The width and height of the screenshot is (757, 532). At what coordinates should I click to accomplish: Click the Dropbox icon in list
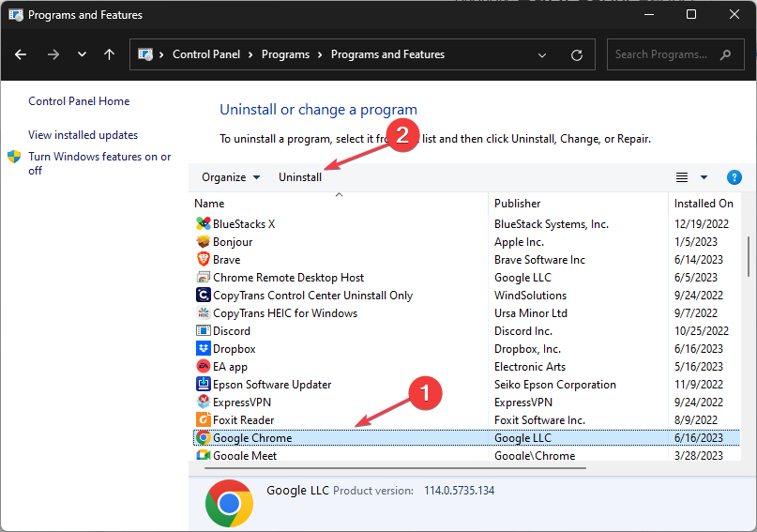tap(204, 348)
